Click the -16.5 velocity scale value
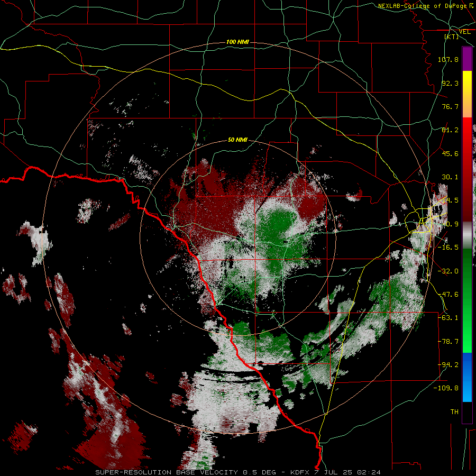 (x=448, y=248)
